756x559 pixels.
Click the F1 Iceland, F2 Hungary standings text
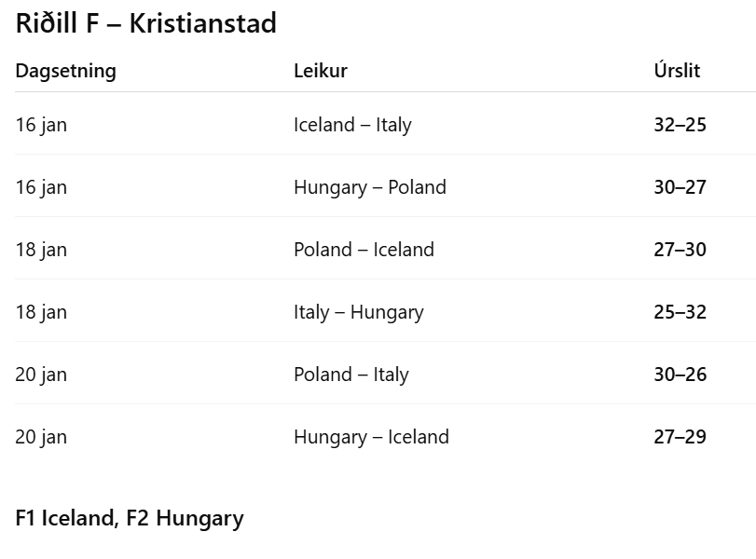[130, 518]
